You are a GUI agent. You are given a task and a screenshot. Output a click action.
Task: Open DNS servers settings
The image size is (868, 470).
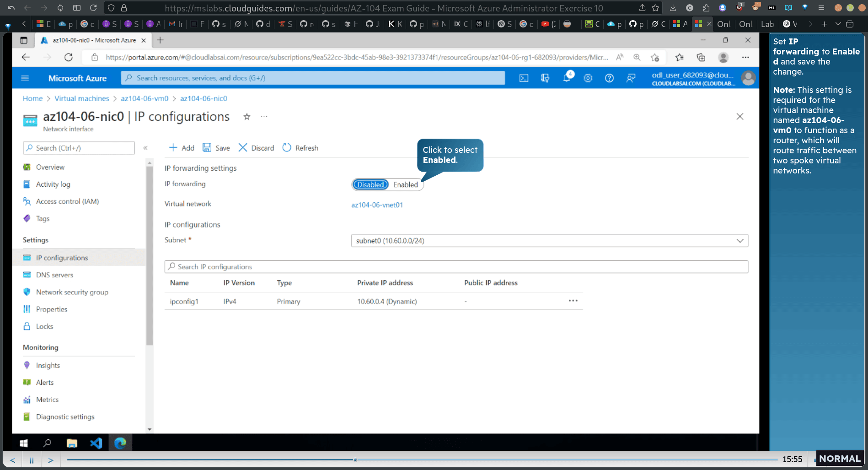pyautogui.click(x=54, y=275)
